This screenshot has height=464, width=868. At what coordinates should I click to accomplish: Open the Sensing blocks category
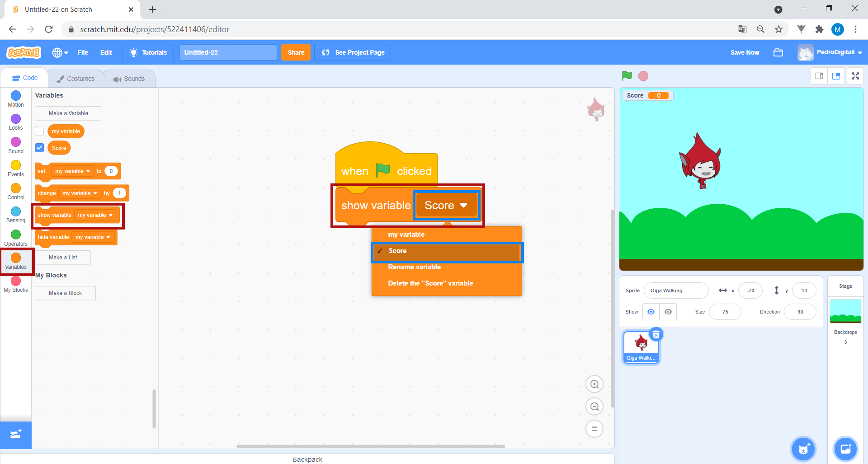[16, 215]
